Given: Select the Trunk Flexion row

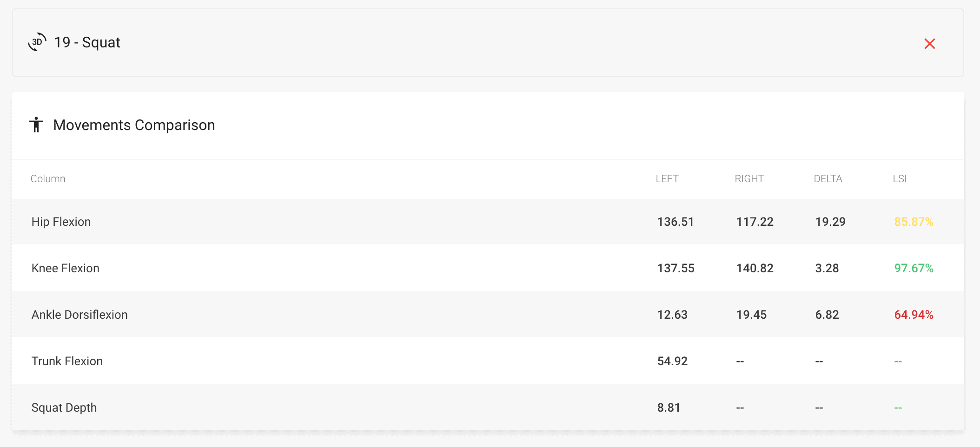Looking at the screenshot, I should (x=488, y=361).
